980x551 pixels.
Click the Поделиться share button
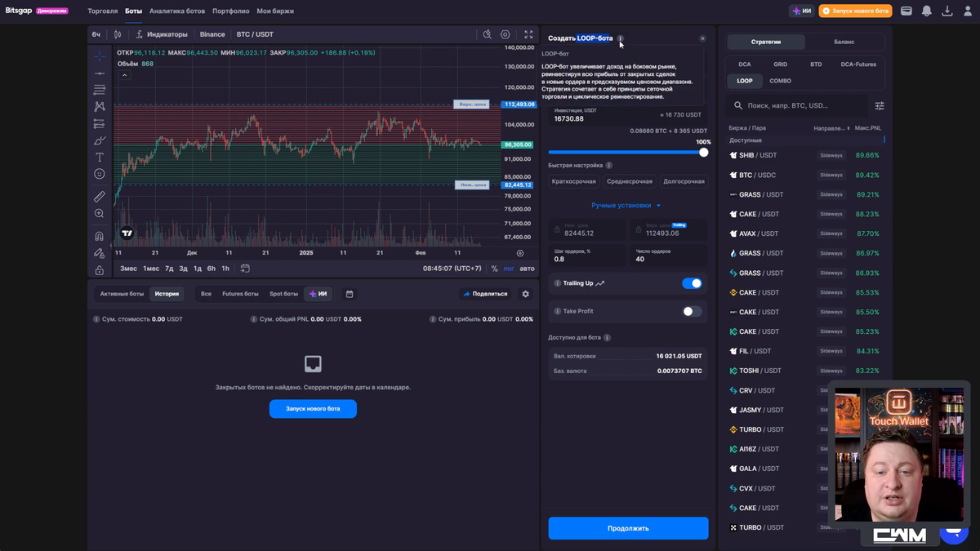pos(485,294)
